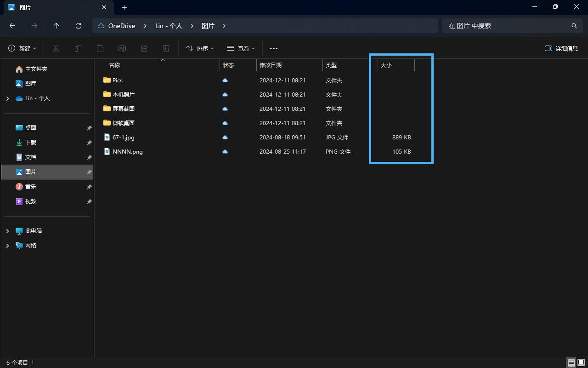Select 音乐 in the navigation pane

(x=30, y=187)
